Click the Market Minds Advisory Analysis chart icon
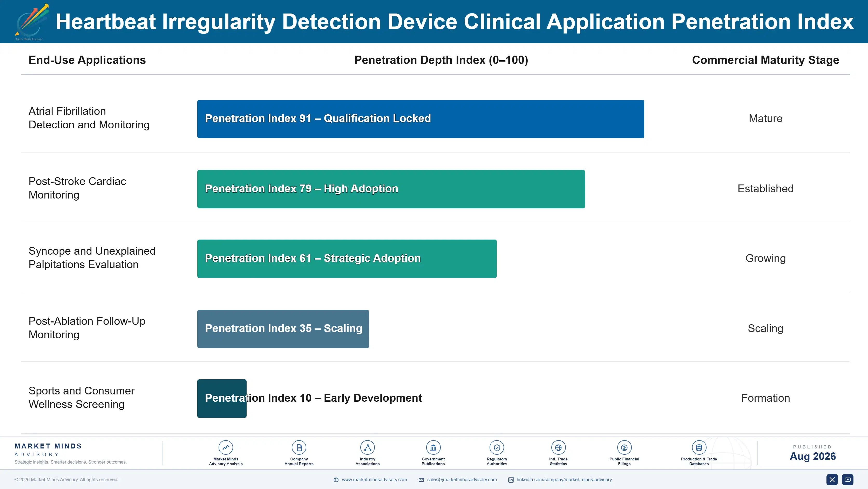Screen dimensions: 868x489 (226, 447)
